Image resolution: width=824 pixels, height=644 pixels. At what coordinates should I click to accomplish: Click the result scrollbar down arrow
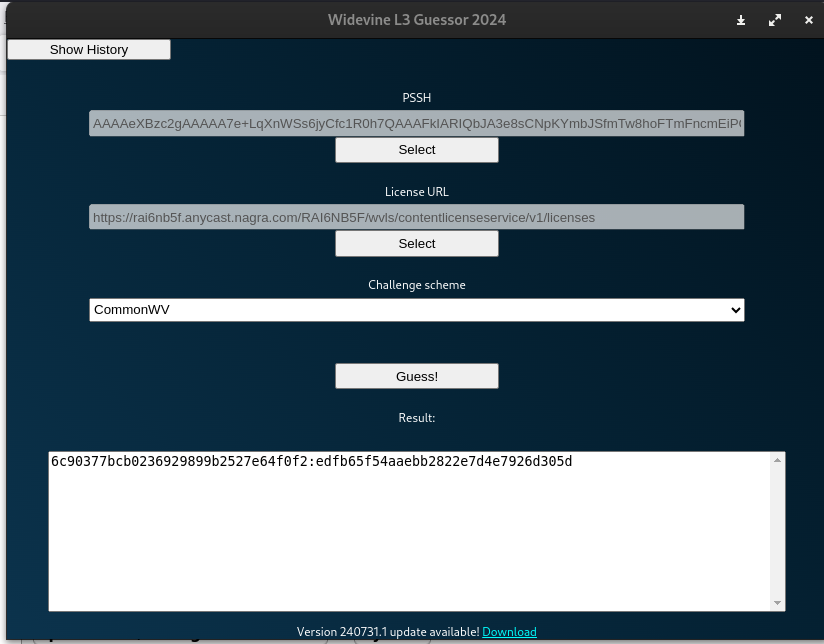[777, 603]
